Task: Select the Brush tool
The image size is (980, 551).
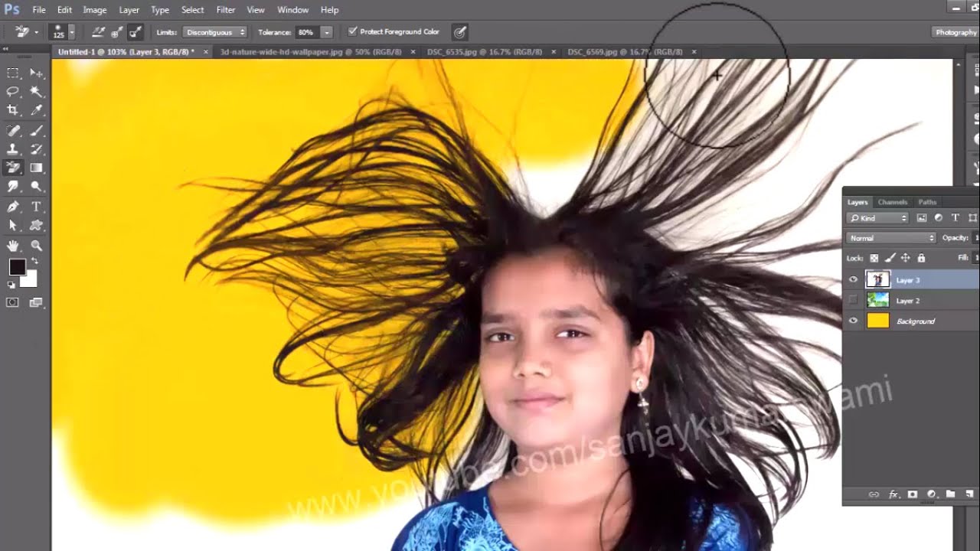Action: click(36, 131)
